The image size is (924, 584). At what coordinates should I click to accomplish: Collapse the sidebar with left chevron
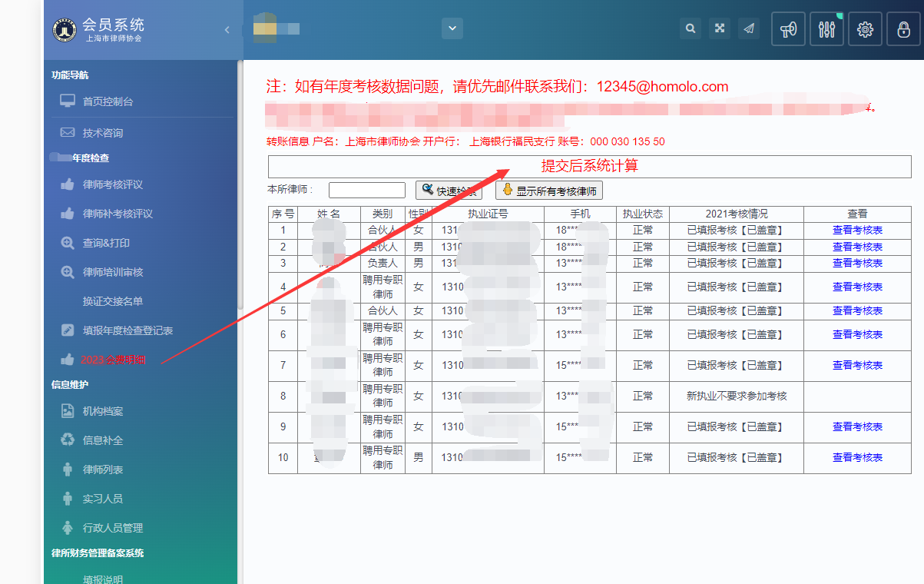tap(227, 30)
